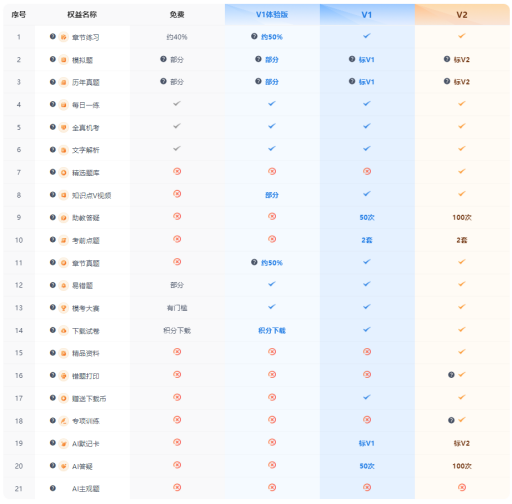Click 100次 in V2 column for AI答疑
This screenshot has height=504, width=512.
462,466
